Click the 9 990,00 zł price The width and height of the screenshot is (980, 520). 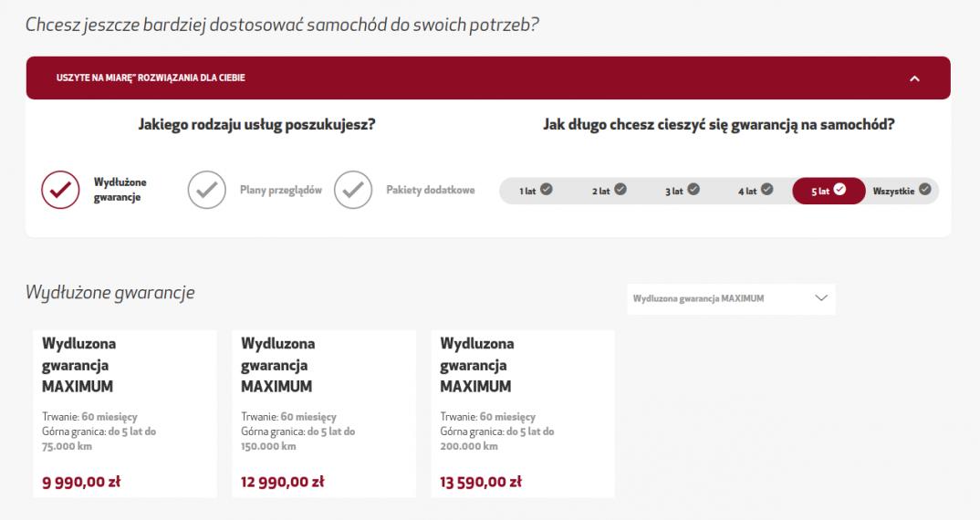pos(81,482)
